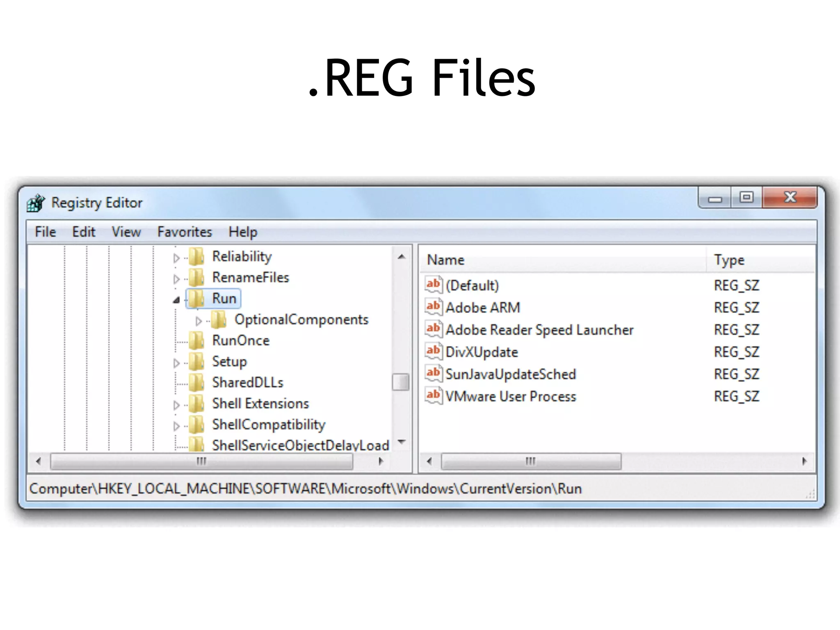Viewport: 840px width, 630px height.
Task: Open the Help menu
Action: click(x=243, y=232)
